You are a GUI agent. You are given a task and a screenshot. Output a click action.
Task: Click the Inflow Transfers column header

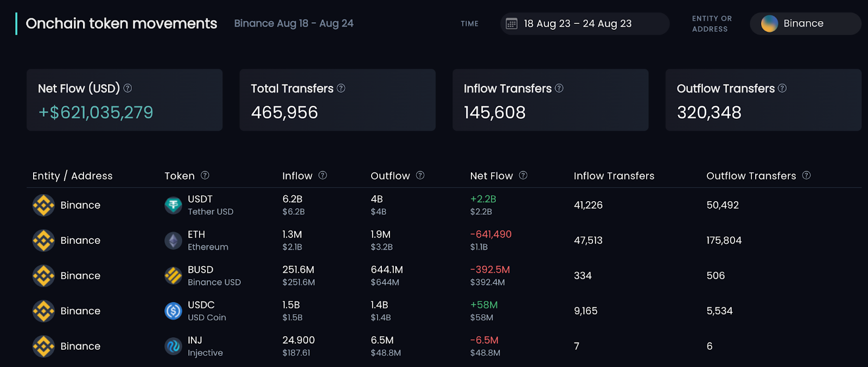pos(614,176)
